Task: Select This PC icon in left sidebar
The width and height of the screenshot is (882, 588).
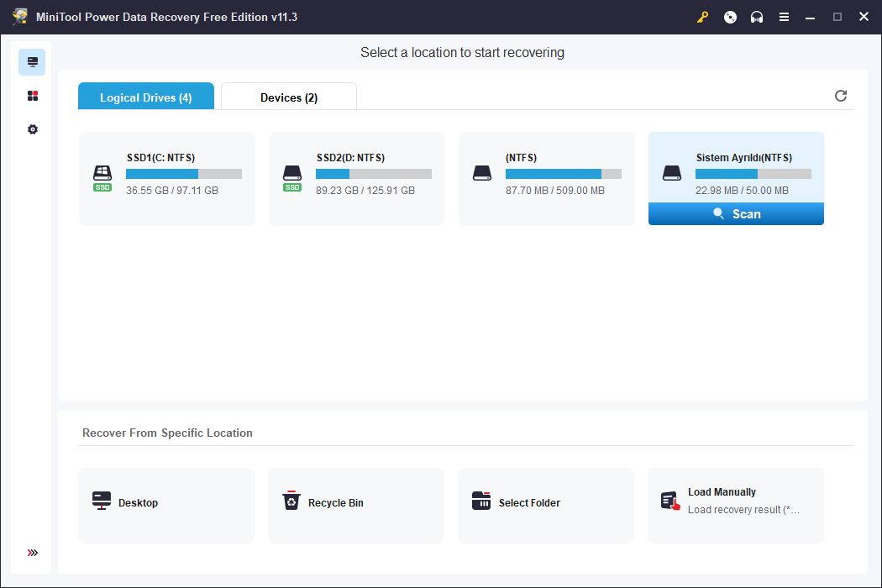Action: pos(32,62)
